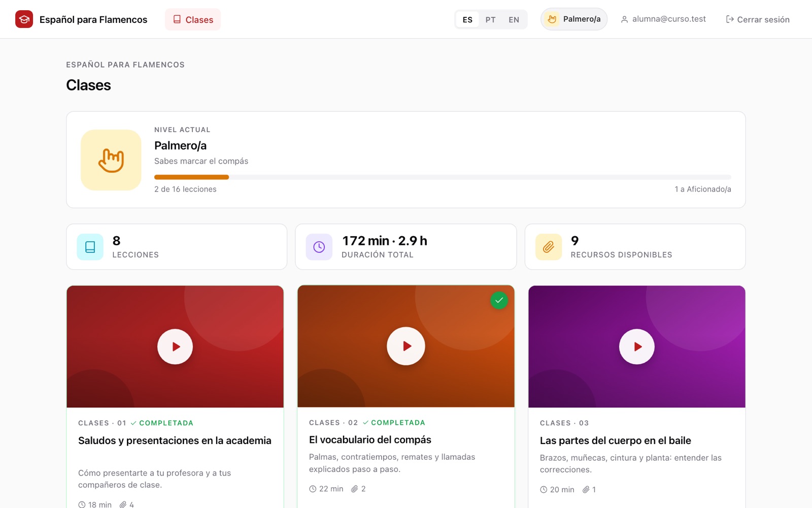Click the text '2 de 16 lecciones'
Image resolution: width=812 pixels, height=508 pixels.
tap(185, 189)
